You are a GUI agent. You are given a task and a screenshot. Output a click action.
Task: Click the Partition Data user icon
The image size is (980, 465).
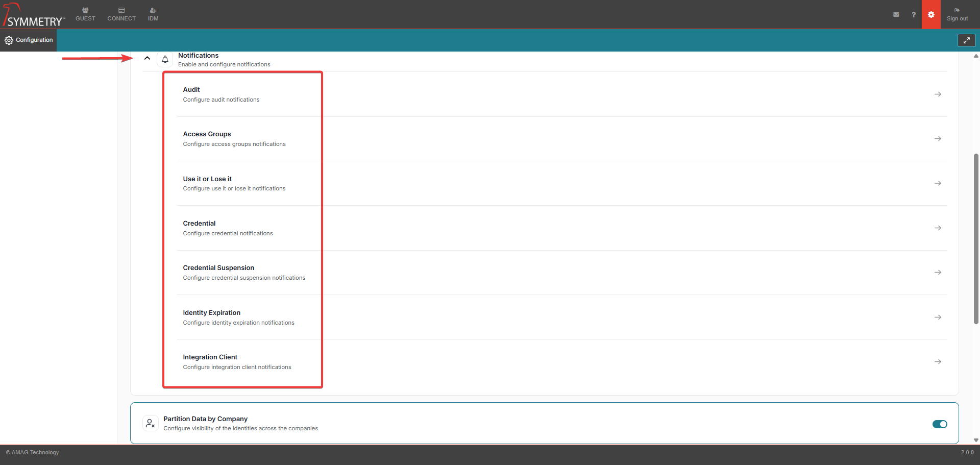coord(150,423)
